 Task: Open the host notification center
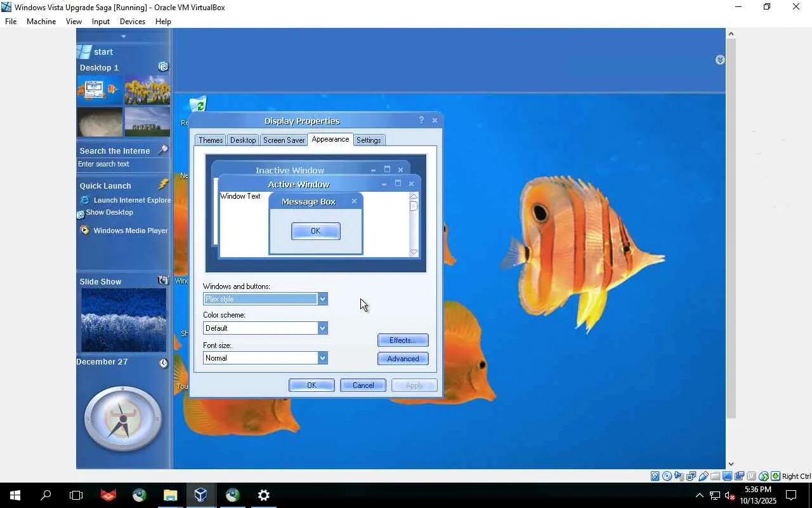(791, 495)
